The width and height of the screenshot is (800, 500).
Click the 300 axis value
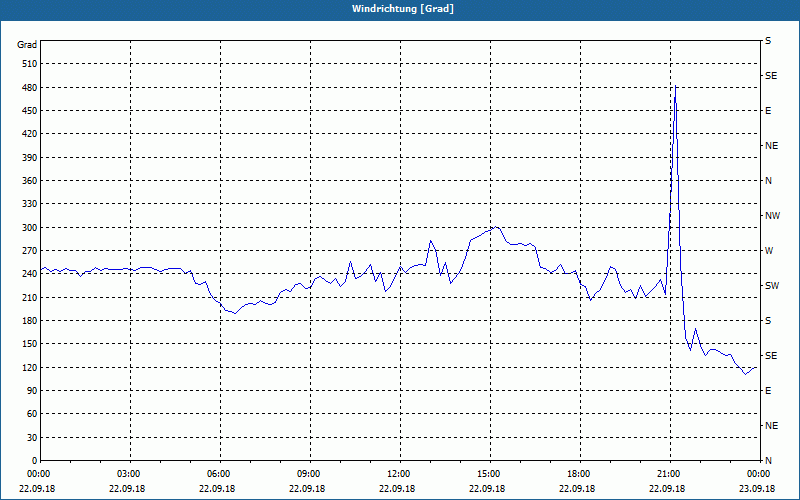(x=30, y=228)
